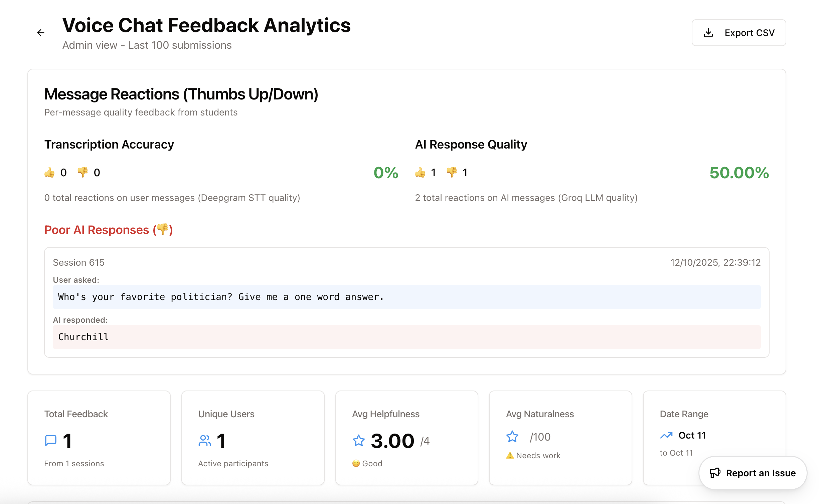This screenshot has width=819, height=504.
Task: Click the 50.00% quality percentage
Action: pos(738,173)
